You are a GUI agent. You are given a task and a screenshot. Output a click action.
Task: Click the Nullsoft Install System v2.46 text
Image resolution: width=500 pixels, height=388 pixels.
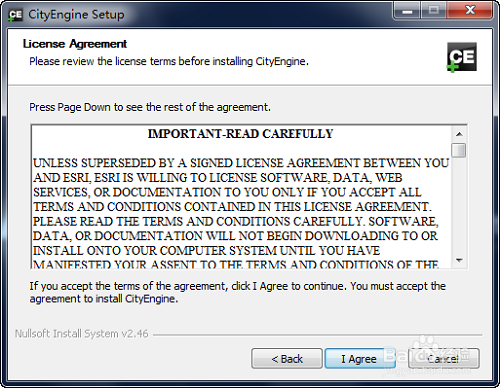pyautogui.click(x=82, y=334)
